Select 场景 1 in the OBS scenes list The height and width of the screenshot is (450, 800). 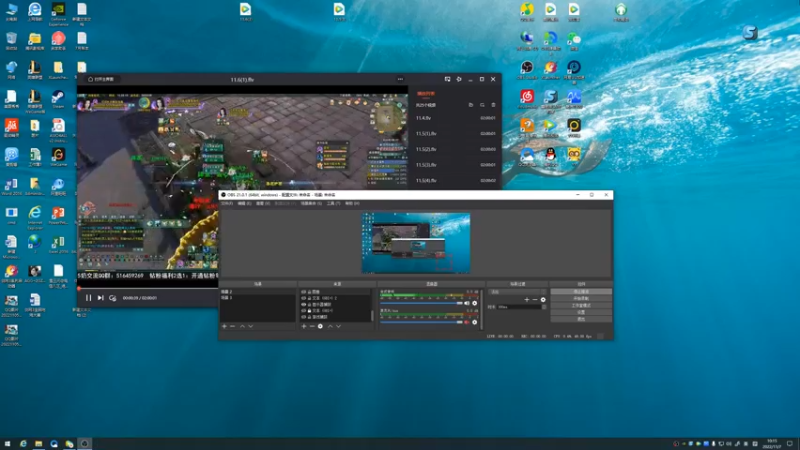coord(258,297)
